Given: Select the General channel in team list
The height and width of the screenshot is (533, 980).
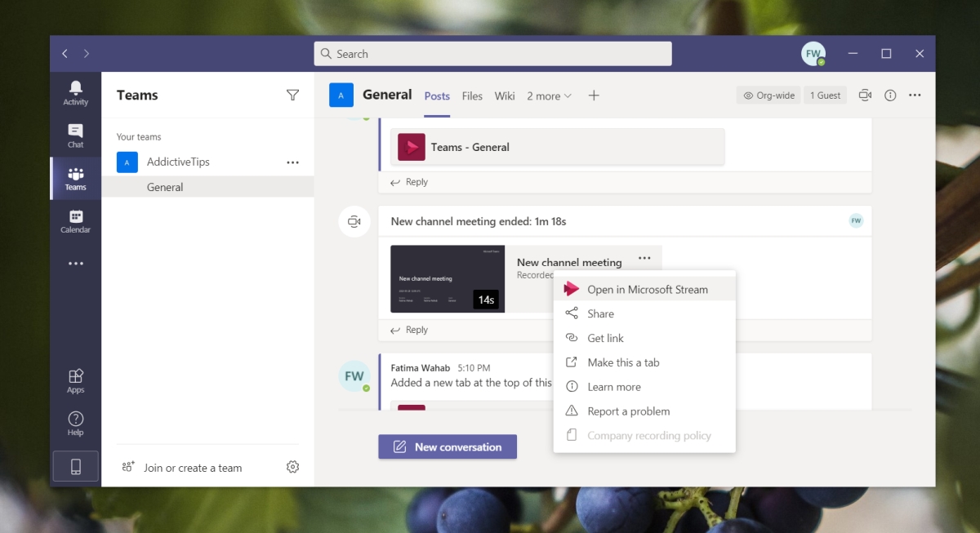Looking at the screenshot, I should coord(207,187).
